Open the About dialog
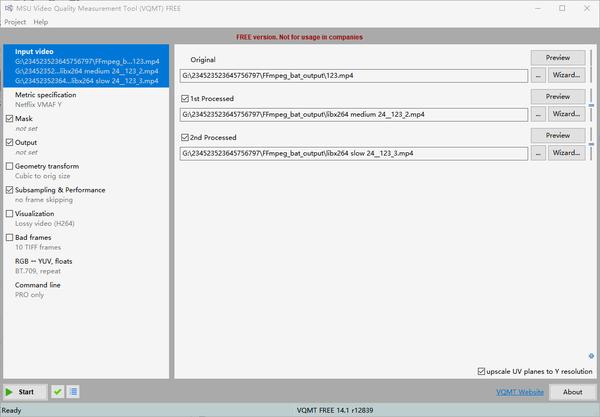 [x=573, y=392]
